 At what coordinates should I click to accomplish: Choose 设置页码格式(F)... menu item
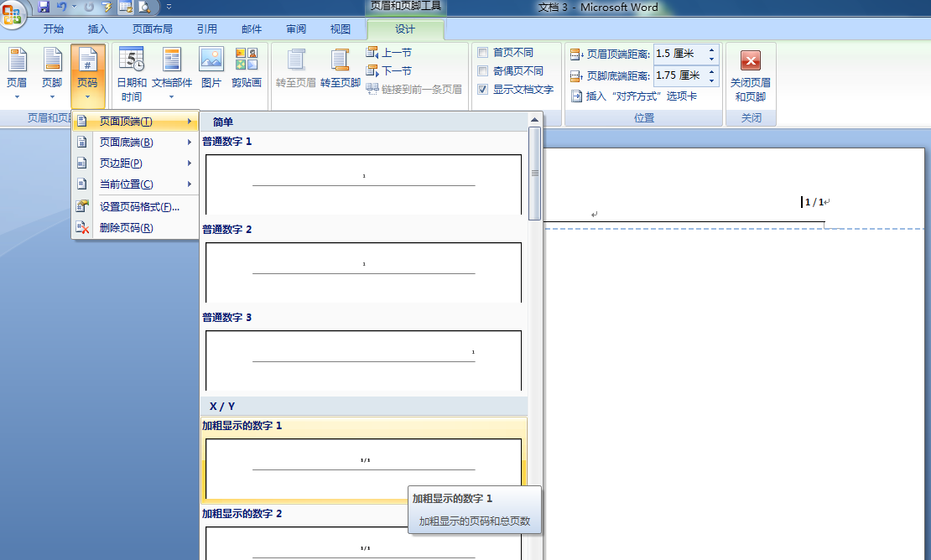tap(135, 206)
